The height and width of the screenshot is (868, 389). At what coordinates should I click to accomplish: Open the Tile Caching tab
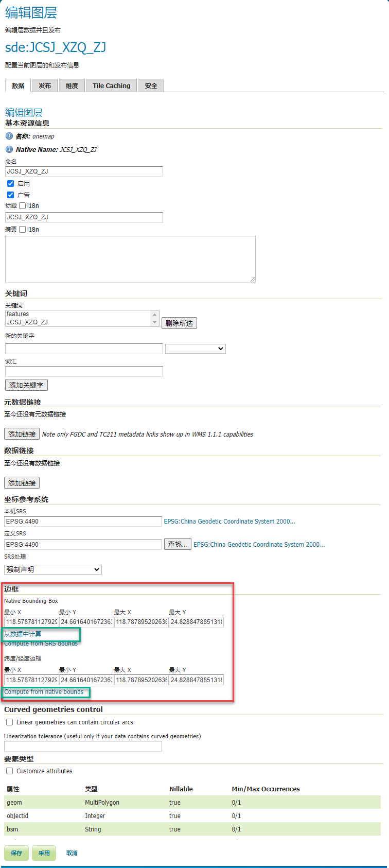[111, 86]
